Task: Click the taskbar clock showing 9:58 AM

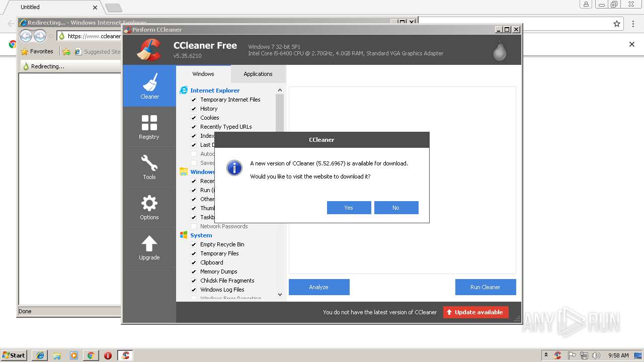Action: pos(618,355)
